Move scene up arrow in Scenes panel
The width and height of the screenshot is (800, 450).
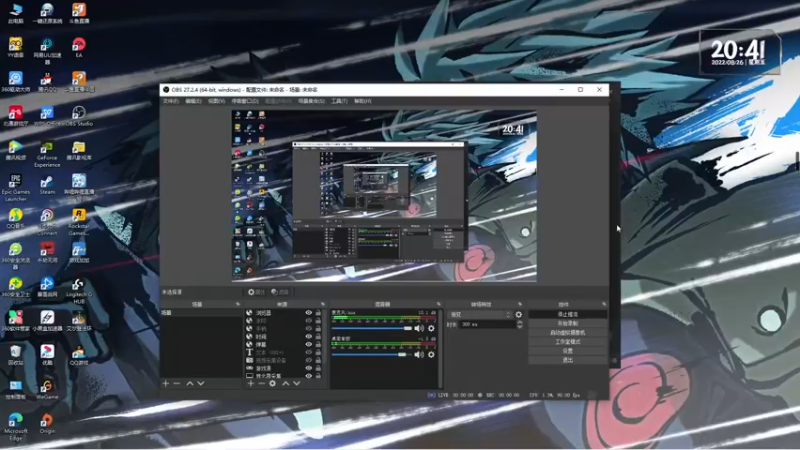(190, 383)
